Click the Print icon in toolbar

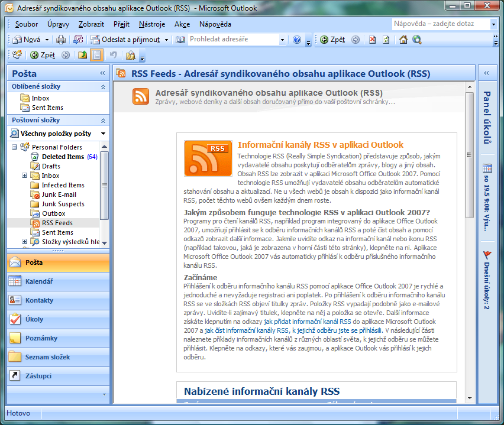point(61,40)
